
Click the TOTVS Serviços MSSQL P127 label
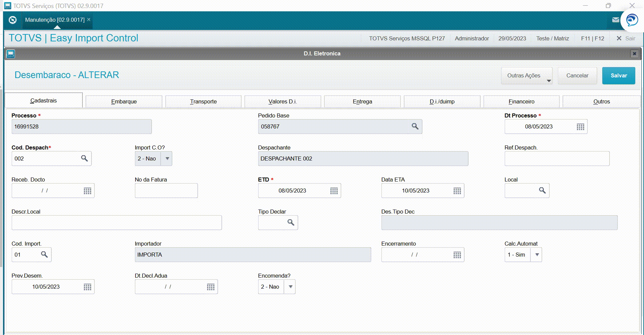(407, 38)
